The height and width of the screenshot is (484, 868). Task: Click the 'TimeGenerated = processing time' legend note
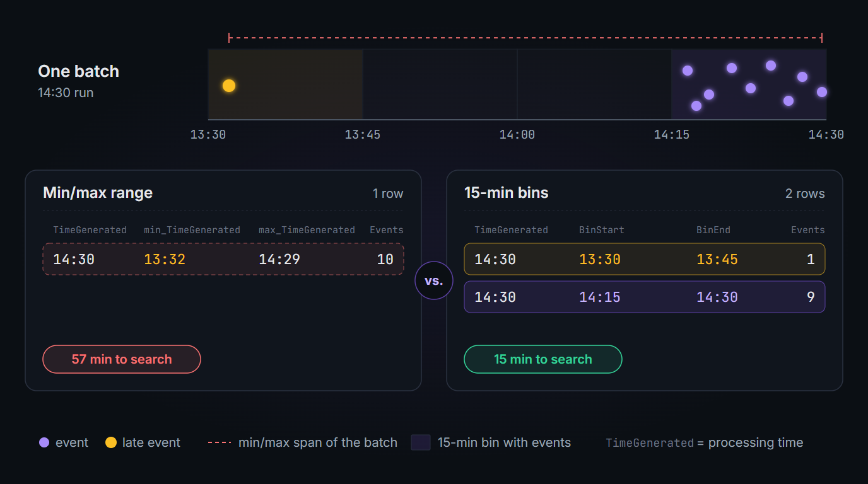tap(705, 442)
